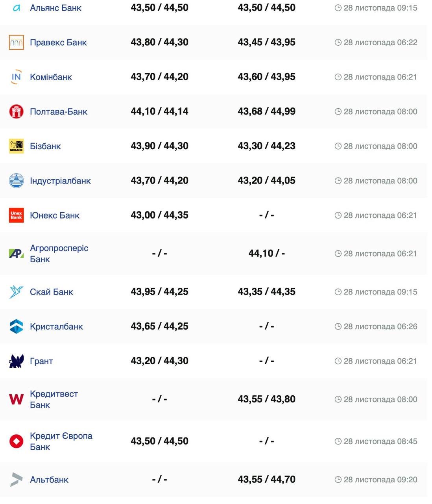Click the yellow Бізбанк logo

coord(17,146)
